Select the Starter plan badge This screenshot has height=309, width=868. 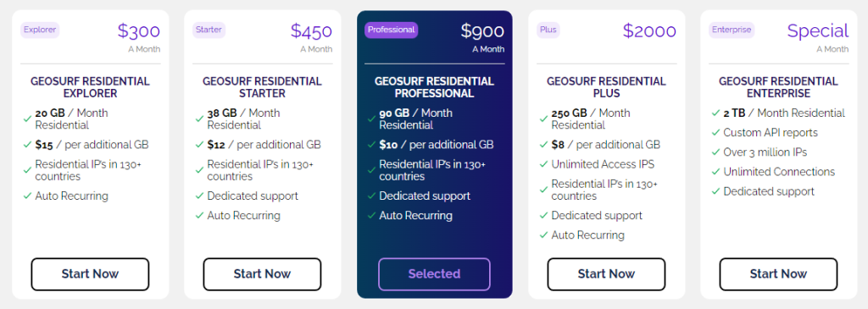pos(209,30)
